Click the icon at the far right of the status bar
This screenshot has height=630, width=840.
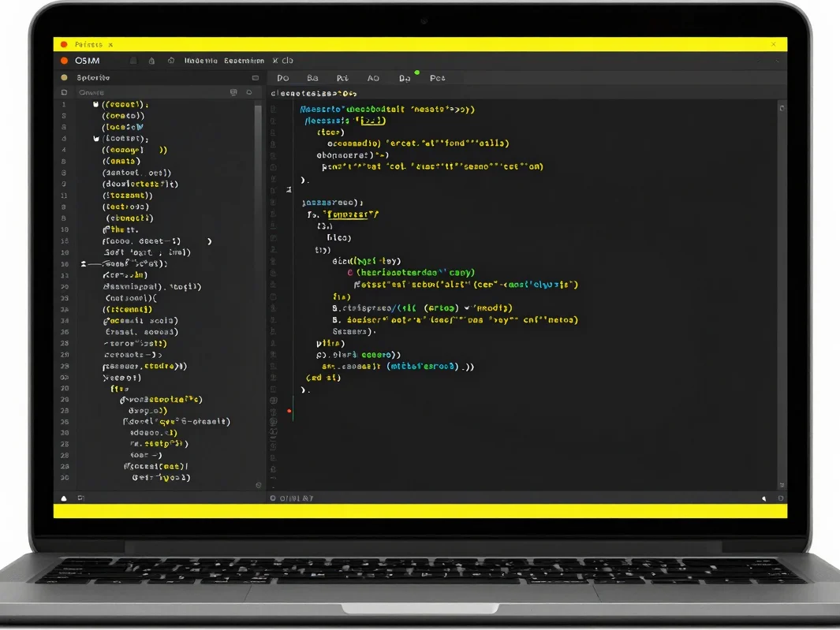781,498
